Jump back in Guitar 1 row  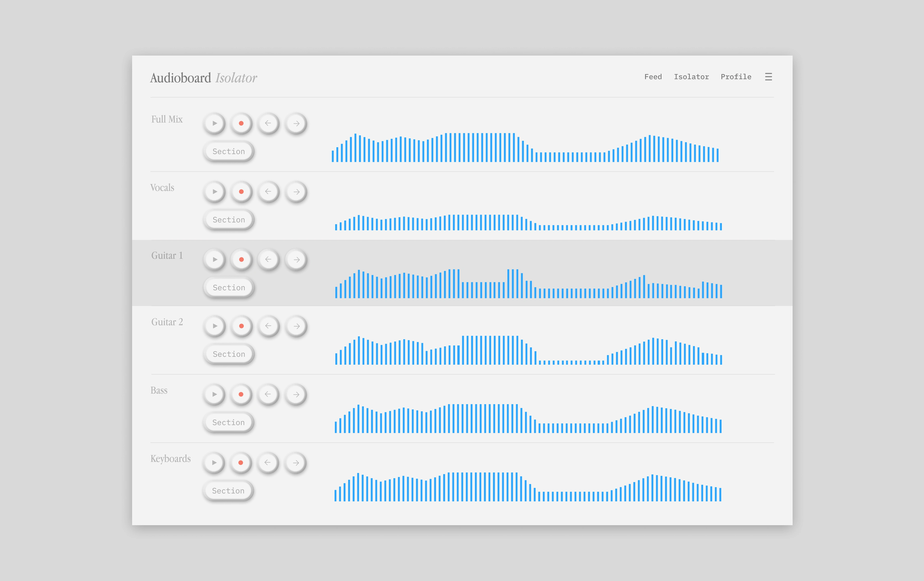tap(268, 259)
